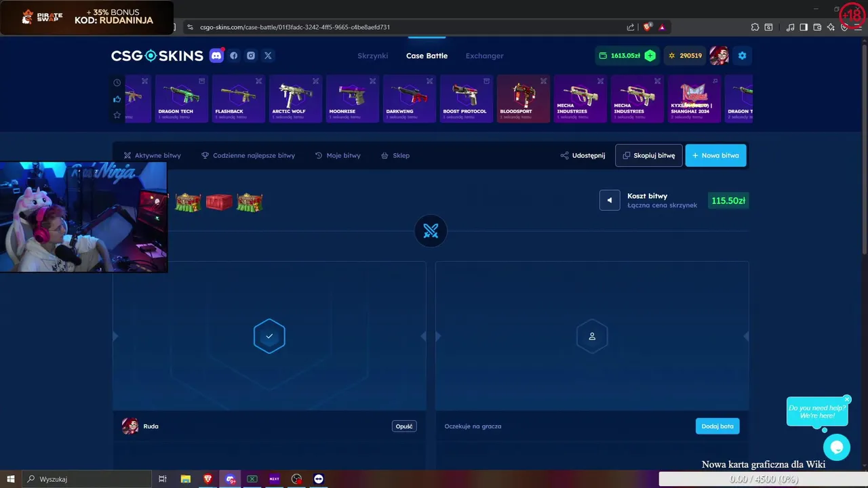868x488 pixels.
Task: Click the Windows search box 'Wyszukaj'
Action: 87,479
